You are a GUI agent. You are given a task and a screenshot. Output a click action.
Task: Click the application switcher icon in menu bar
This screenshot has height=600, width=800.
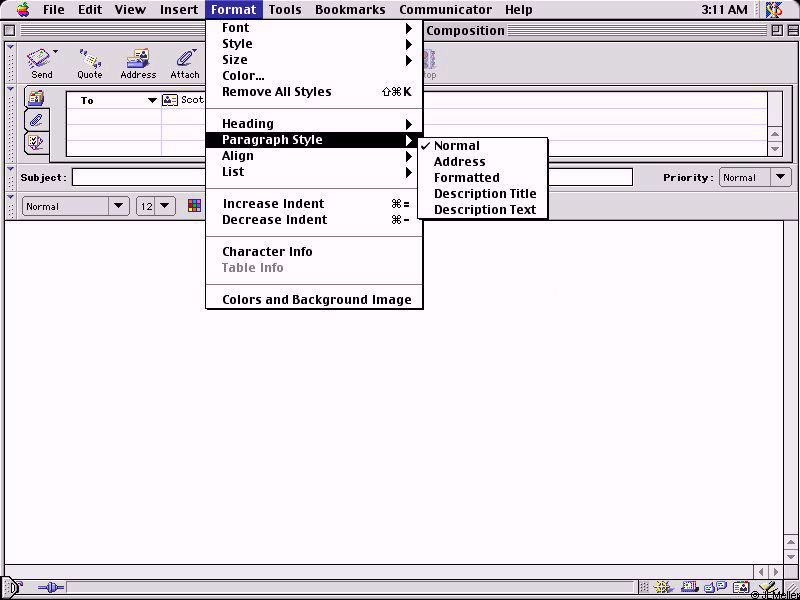(774, 9)
